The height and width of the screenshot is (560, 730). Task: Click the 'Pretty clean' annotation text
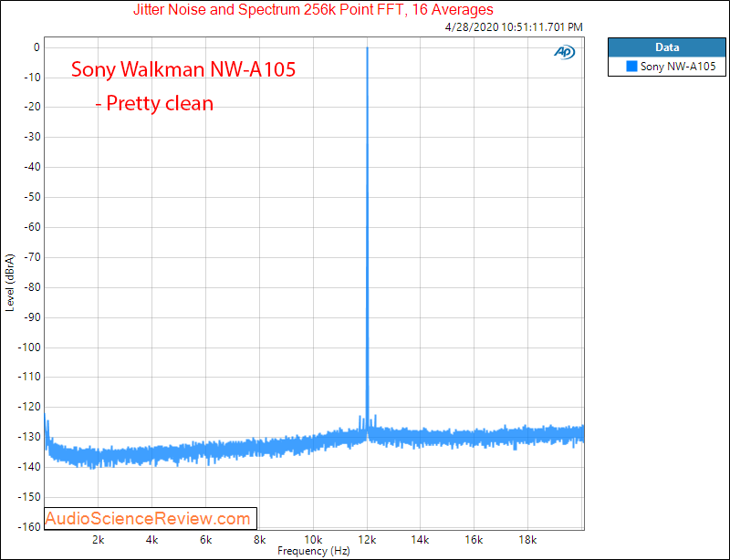click(x=154, y=103)
